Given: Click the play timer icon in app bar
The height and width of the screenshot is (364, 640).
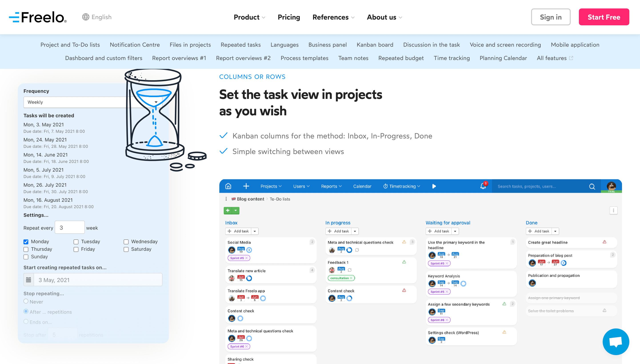Looking at the screenshot, I should [434, 186].
